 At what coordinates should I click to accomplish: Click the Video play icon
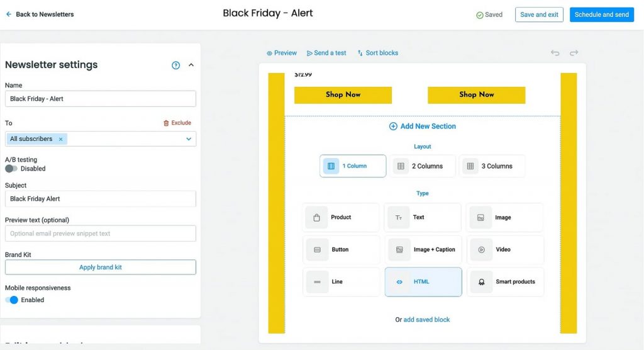(481, 250)
